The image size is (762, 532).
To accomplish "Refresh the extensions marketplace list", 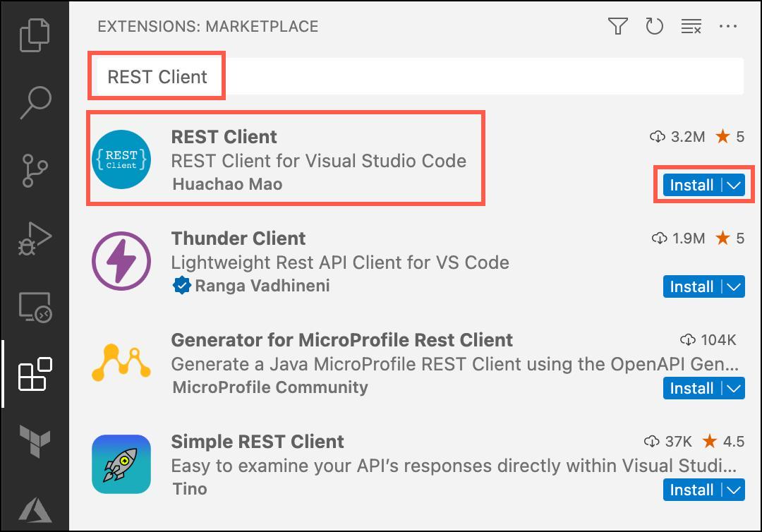I will [x=655, y=25].
